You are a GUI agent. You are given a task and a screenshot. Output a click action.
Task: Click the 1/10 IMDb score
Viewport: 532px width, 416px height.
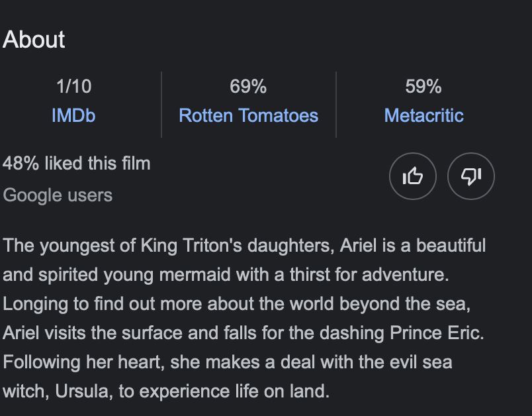pyautogui.click(x=73, y=86)
